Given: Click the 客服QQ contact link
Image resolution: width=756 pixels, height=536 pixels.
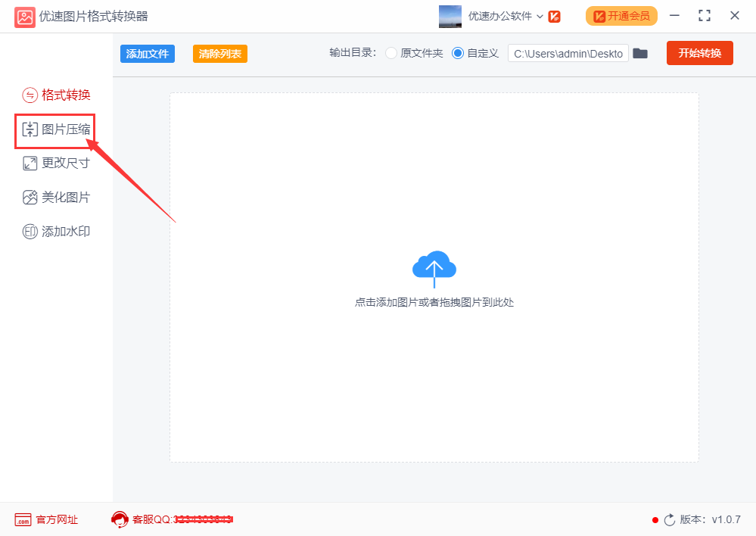Looking at the screenshot, I should click(182, 519).
